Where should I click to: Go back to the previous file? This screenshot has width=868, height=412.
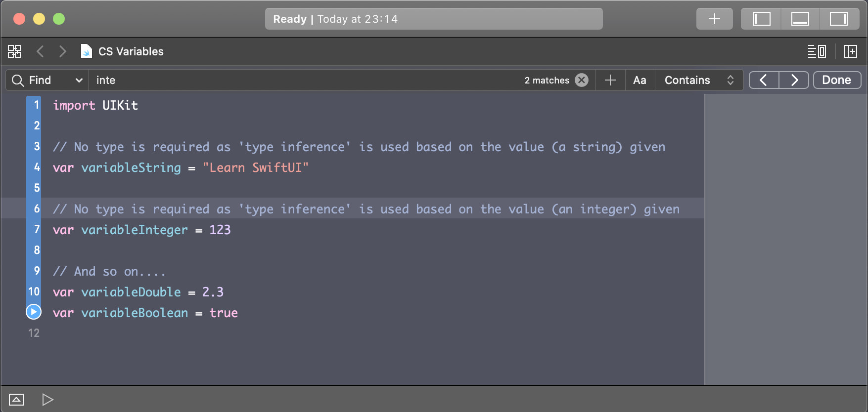click(x=40, y=51)
